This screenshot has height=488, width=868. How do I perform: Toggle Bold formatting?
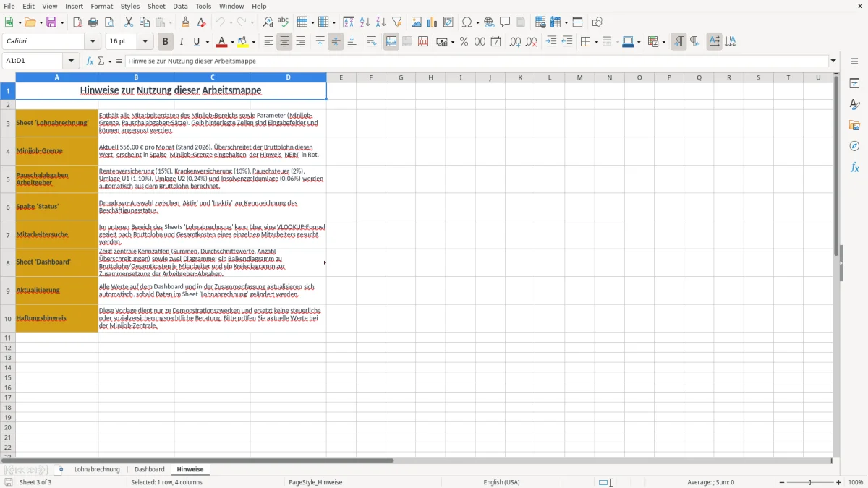(165, 42)
